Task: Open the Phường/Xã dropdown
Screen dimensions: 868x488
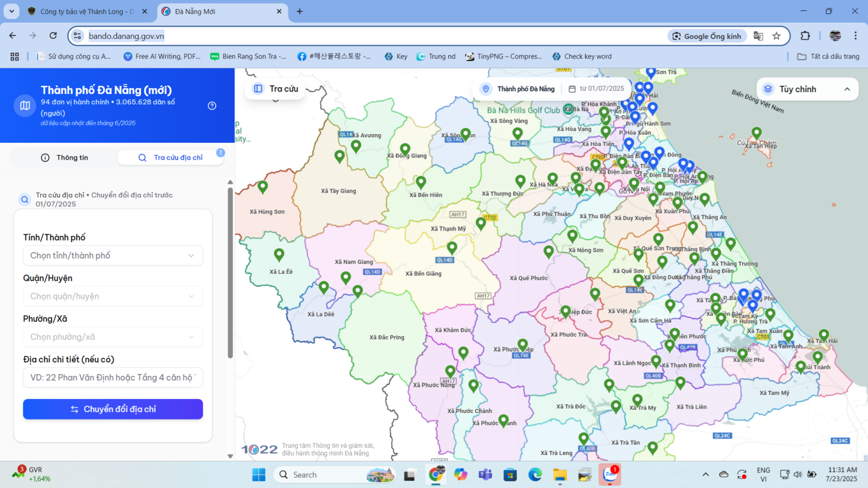Action: [x=113, y=337]
